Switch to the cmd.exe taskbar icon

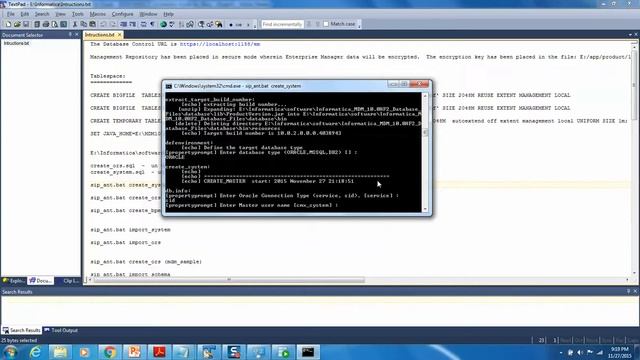click(308, 352)
